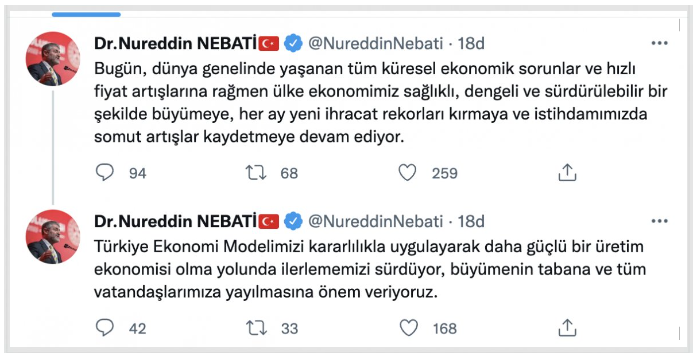Retweet the second tweet with 33 retweets
This screenshot has height=363, width=693.
click(256, 328)
